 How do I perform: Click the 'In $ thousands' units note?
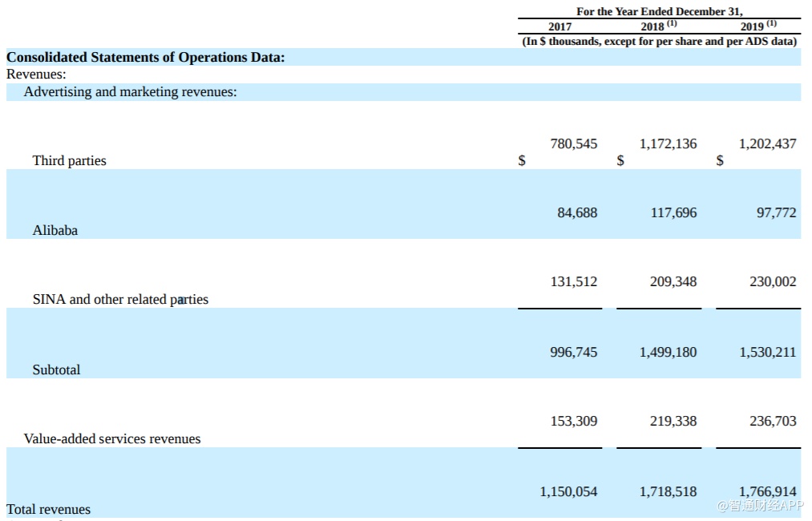coord(659,41)
